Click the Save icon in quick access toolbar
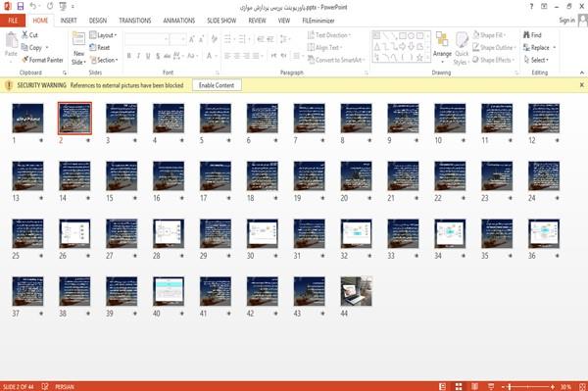The image size is (588, 391). [21, 7]
